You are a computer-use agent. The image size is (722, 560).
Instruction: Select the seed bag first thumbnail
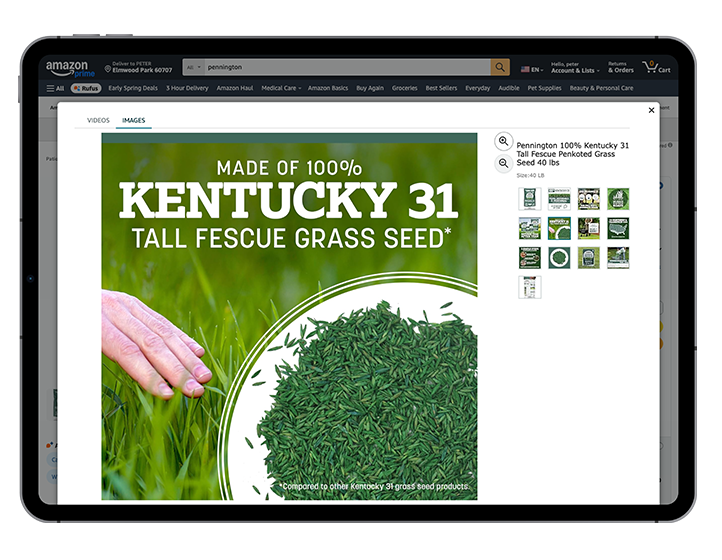pyautogui.click(x=529, y=198)
